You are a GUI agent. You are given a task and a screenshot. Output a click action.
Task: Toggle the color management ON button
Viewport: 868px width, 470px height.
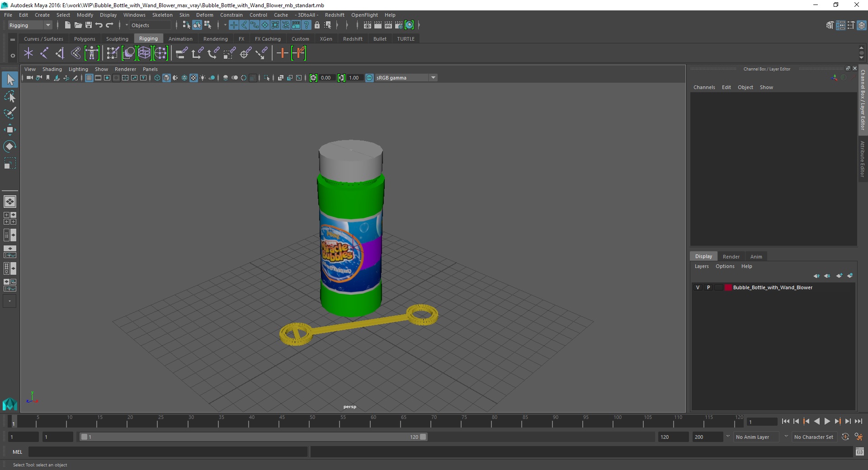369,78
